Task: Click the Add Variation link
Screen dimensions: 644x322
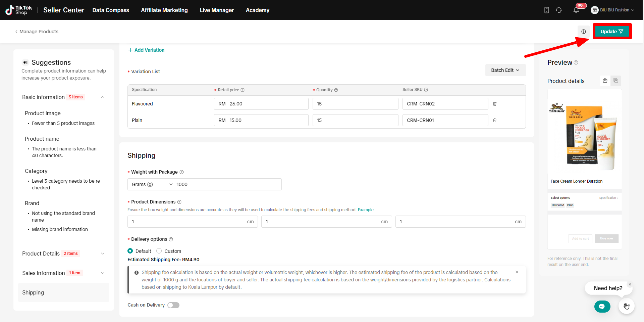Action: (x=146, y=50)
